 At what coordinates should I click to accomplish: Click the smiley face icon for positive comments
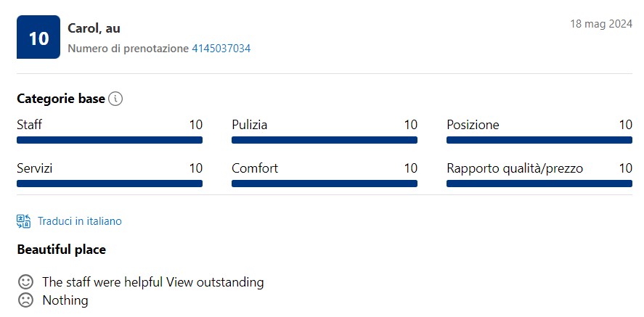coord(25,281)
